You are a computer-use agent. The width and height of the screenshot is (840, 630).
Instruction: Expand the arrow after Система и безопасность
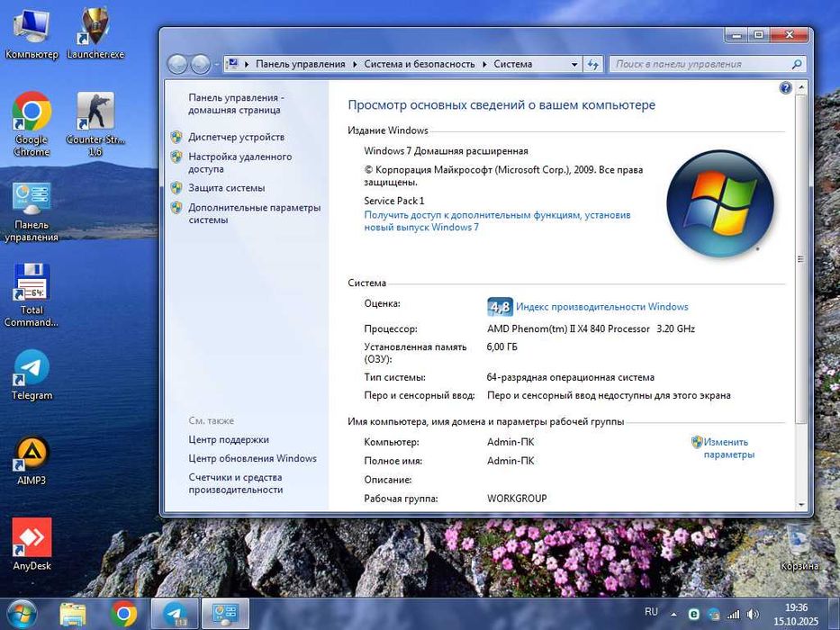pyautogui.click(x=484, y=64)
